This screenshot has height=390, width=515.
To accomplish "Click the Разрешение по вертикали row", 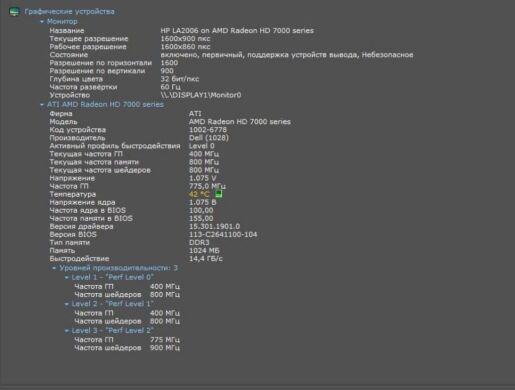I will tap(112, 71).
